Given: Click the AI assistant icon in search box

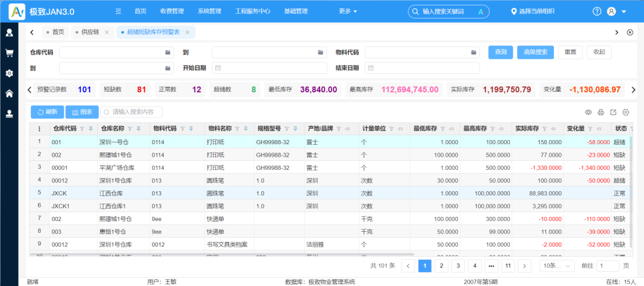Looking at the screenshot, I should point(481,11).
